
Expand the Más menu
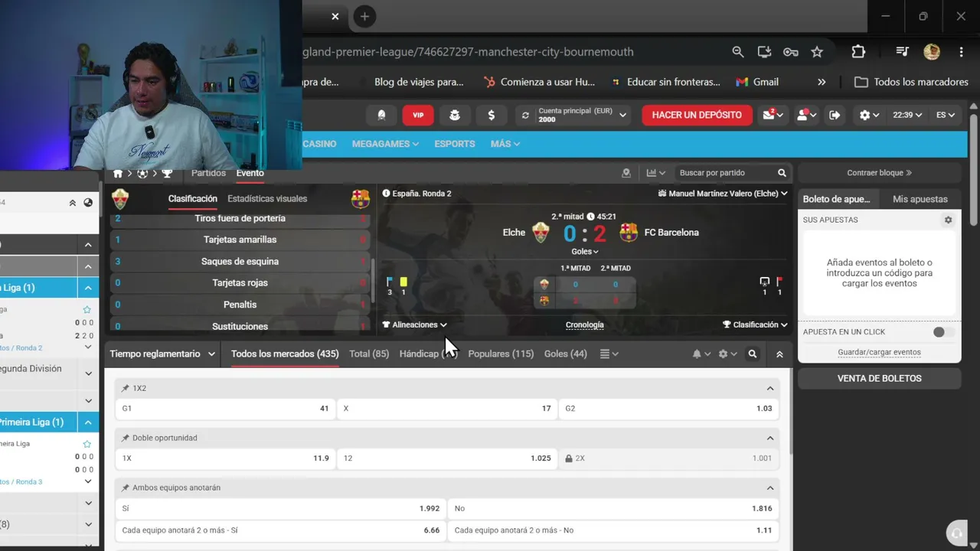pos(505,144)
